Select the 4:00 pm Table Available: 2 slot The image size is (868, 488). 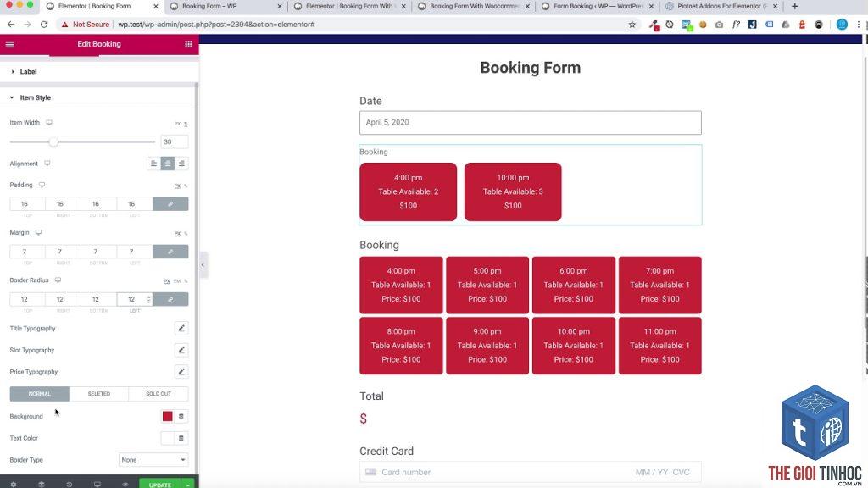408,191
